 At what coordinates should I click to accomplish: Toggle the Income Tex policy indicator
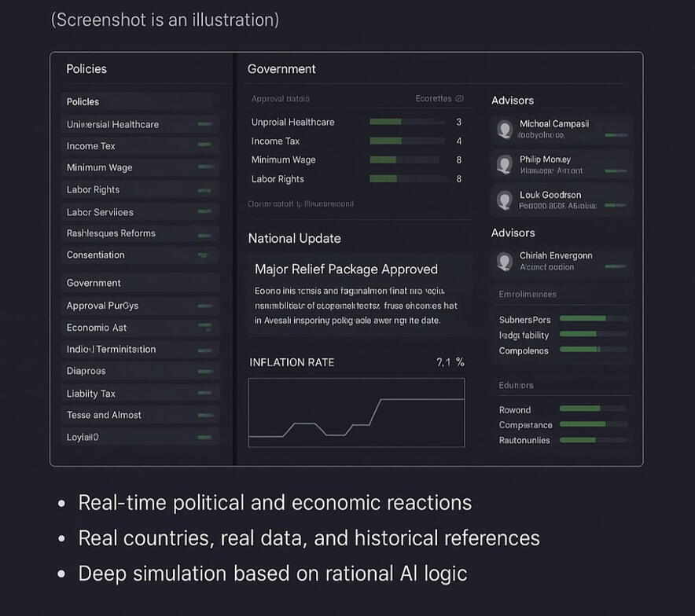[x=205, y=145]
